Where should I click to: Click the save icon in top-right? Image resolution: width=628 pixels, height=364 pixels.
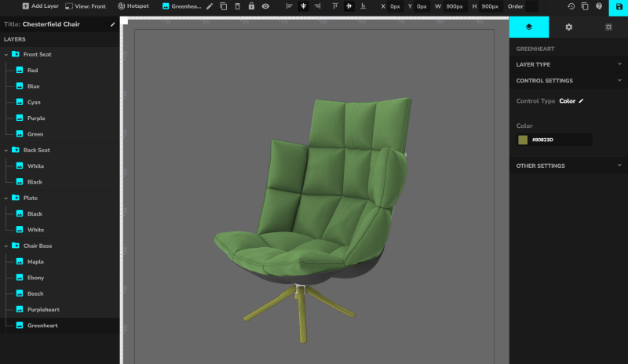tap(619, 6)
